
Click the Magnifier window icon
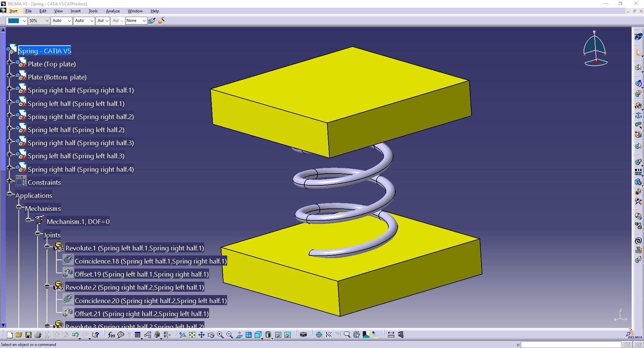click(x=347, y=335)
